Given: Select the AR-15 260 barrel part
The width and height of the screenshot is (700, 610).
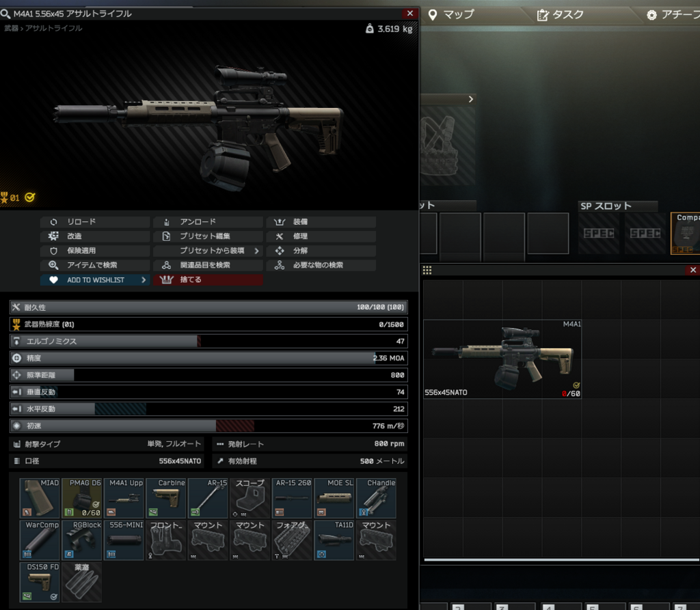Looking at the screenshot, I should (291, 498).
